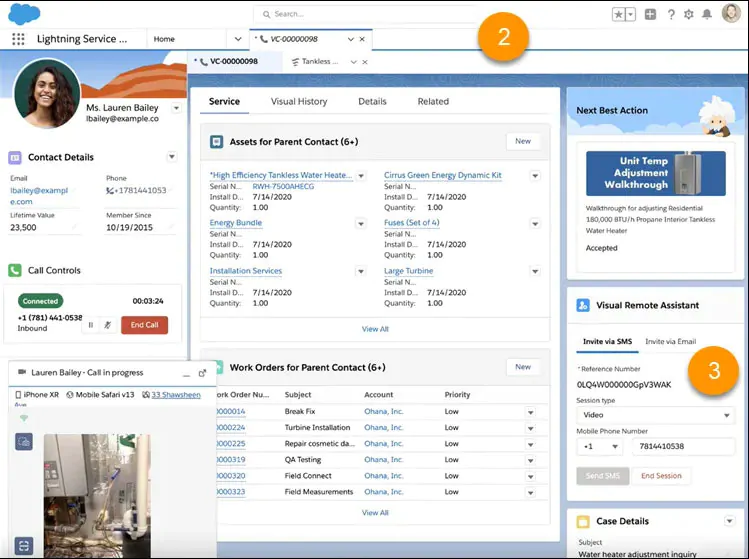Click the notifications bell icon
749x559 pixels.
707,14
